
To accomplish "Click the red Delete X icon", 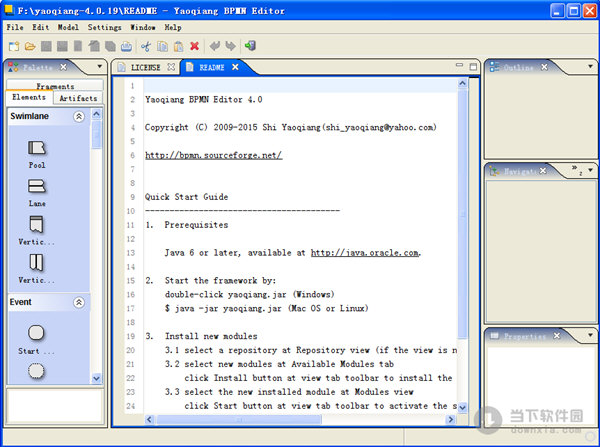I will point(194,46).
